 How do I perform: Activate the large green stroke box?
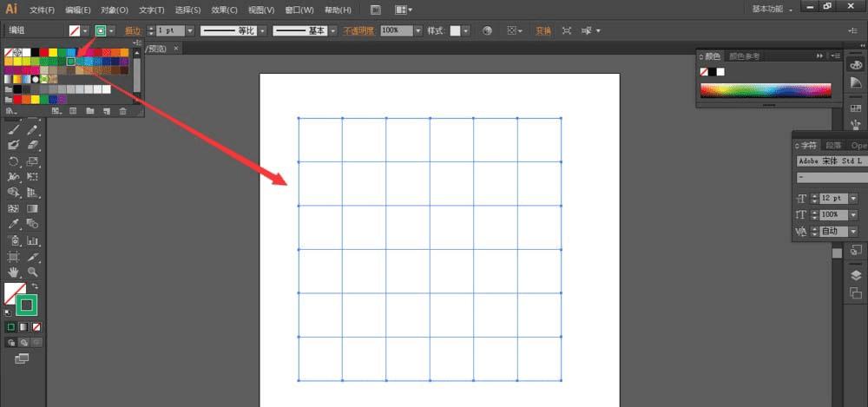pyautogui.click(x=27, y=305)
